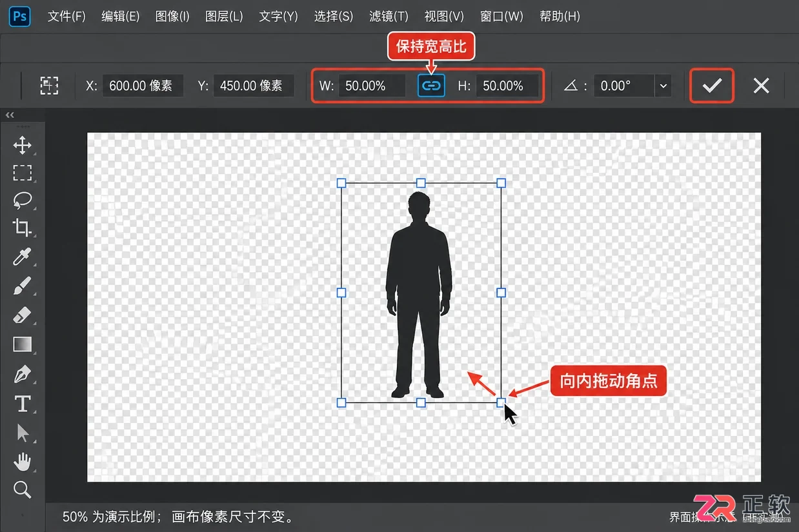Click the bottom-center transform handle

pyautogui.click(x=421, y=402)
